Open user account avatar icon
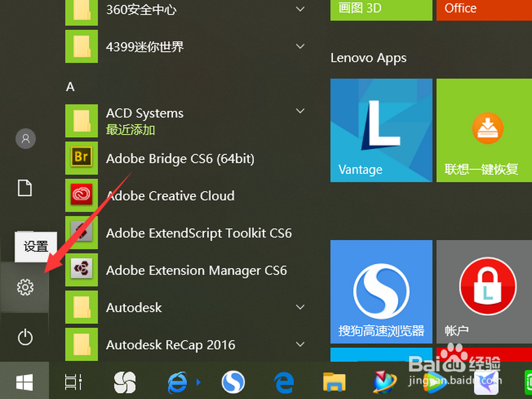532x399 pixels. (25, 138)
